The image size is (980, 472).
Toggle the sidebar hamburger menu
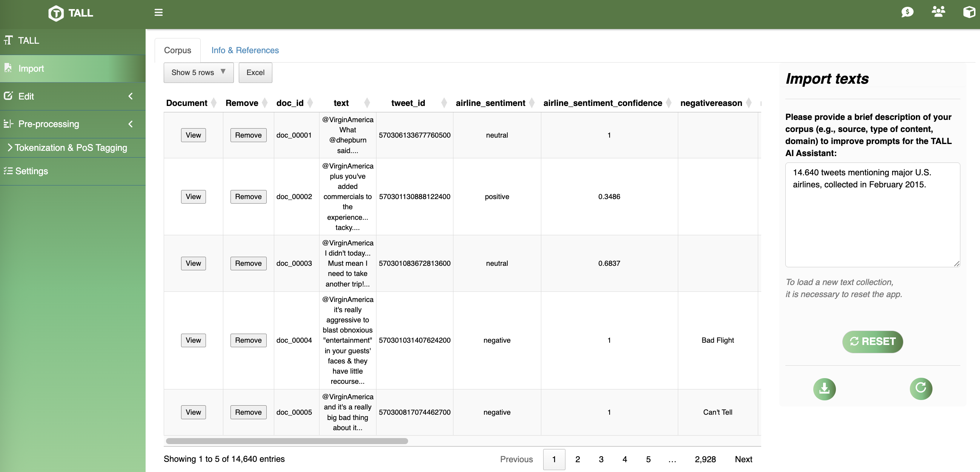159,12
